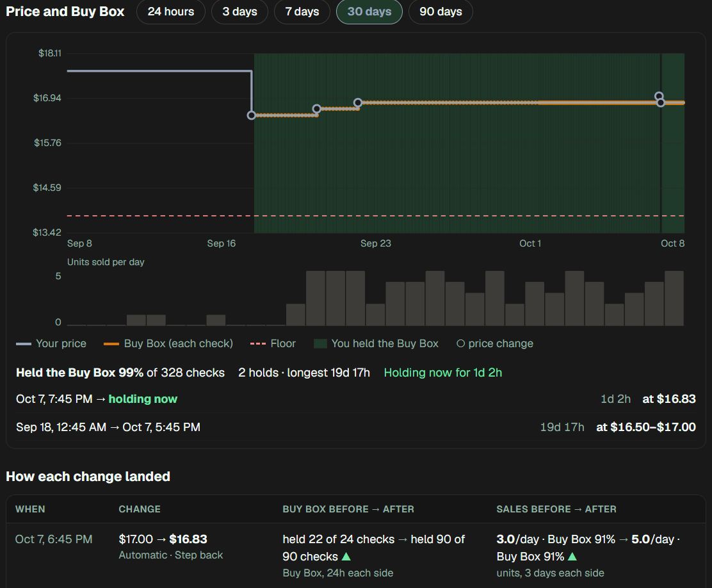This screenshot has height=588, width=712.
Task: Click the green up arrow after 90 checks
Action: click(x=346, y=556)
